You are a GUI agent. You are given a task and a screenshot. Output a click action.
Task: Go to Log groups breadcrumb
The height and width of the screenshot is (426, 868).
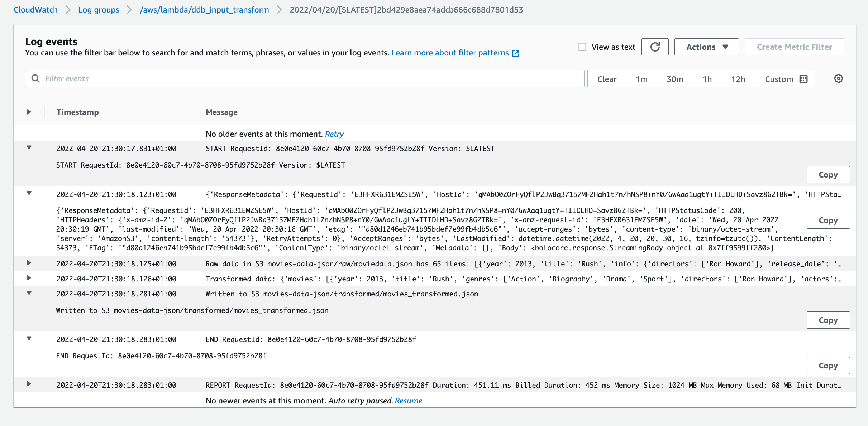99,10
